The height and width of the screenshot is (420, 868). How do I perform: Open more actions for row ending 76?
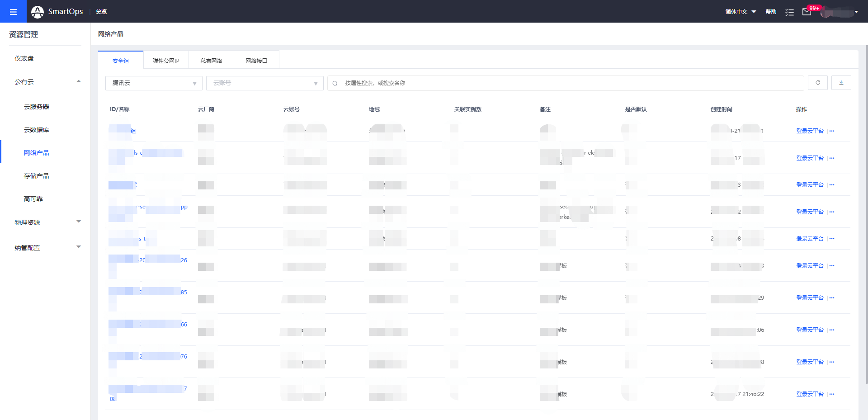(x=832, y=362)
